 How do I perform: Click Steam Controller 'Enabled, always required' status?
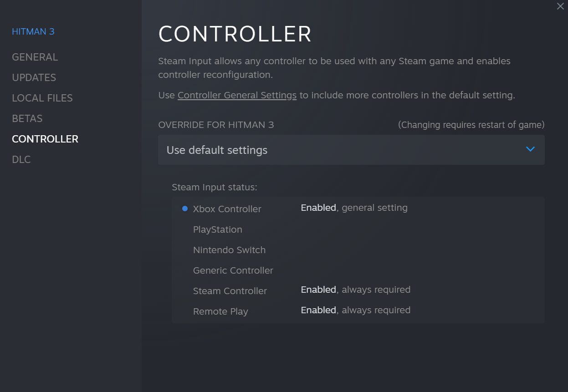356,290
